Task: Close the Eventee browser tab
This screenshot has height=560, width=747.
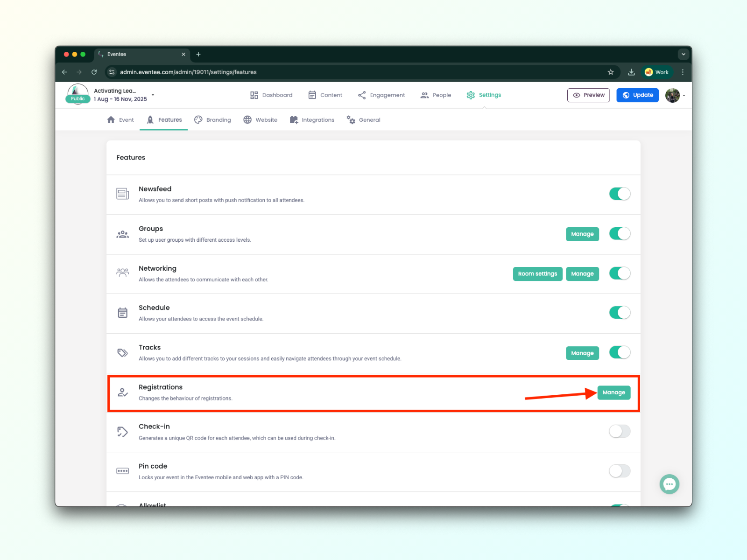Action: point(183,54)
